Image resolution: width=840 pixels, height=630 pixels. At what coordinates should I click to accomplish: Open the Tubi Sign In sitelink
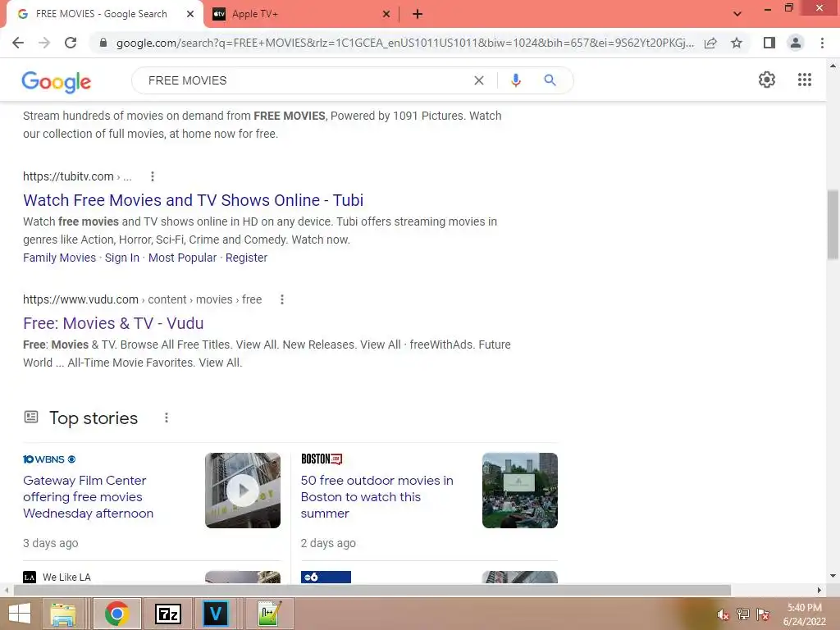pos(122,258)
